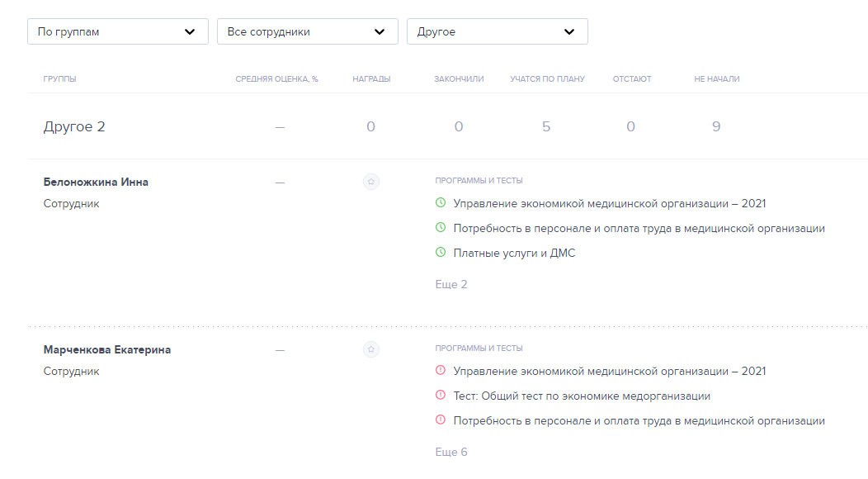868x479 pixels.
Task: Click award star icon for Марченкова Екатерина
Action: pyautogui.click(x=371, y=349)
